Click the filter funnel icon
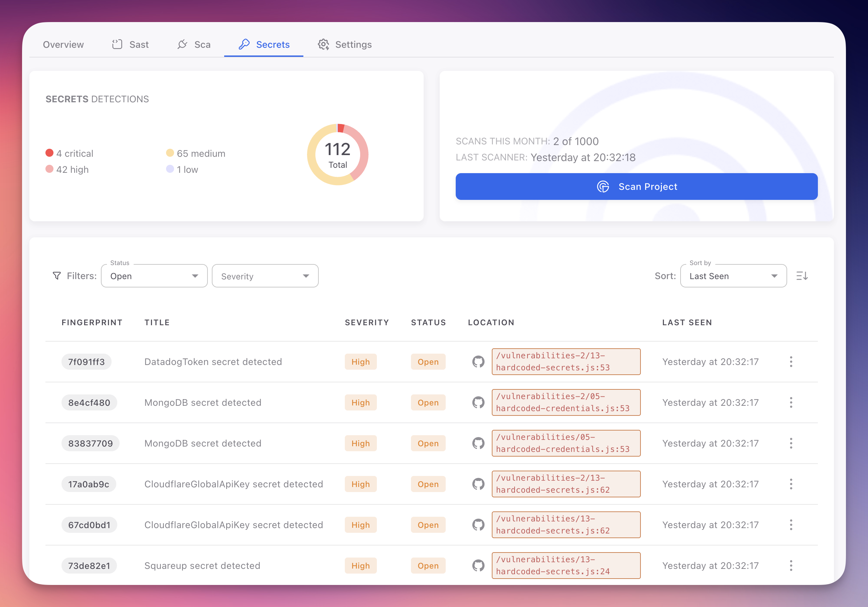The height and width of the screenshot is (607, 868). 57,276
